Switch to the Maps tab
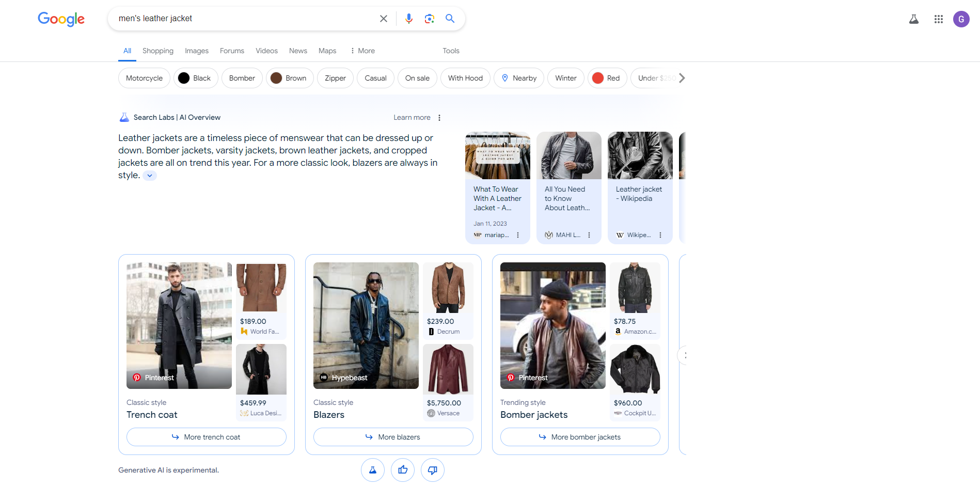This screenshot has width=980, height=486. (x=327, y=51)
